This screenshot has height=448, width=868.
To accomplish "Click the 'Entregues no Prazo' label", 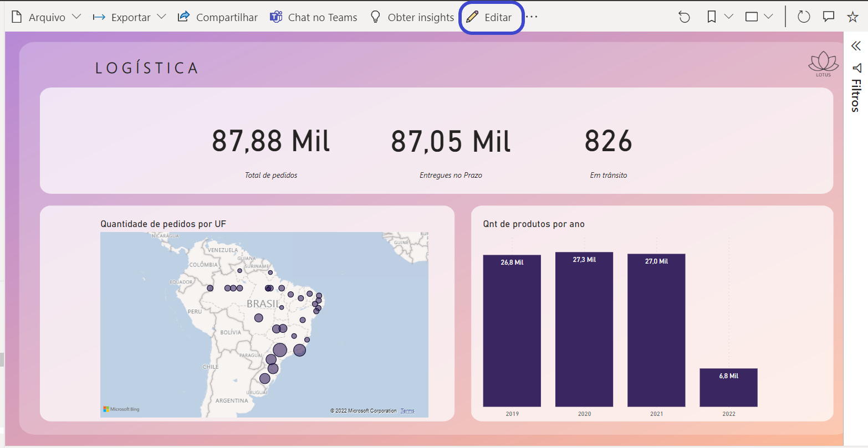I will (x=451, y=175).
